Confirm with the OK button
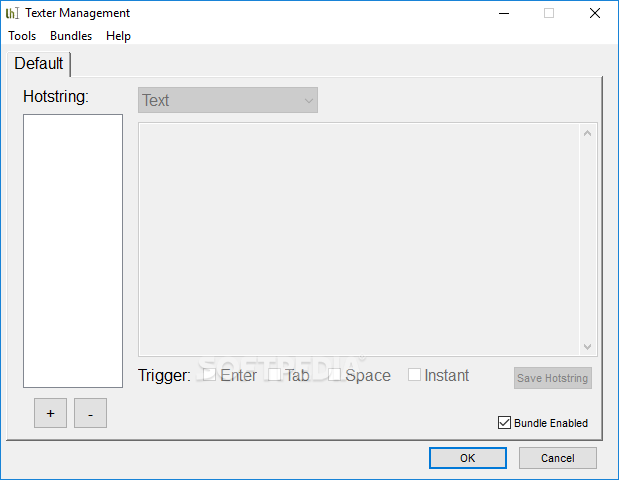The width and height of the screenshot is (619, 480). 468,458
